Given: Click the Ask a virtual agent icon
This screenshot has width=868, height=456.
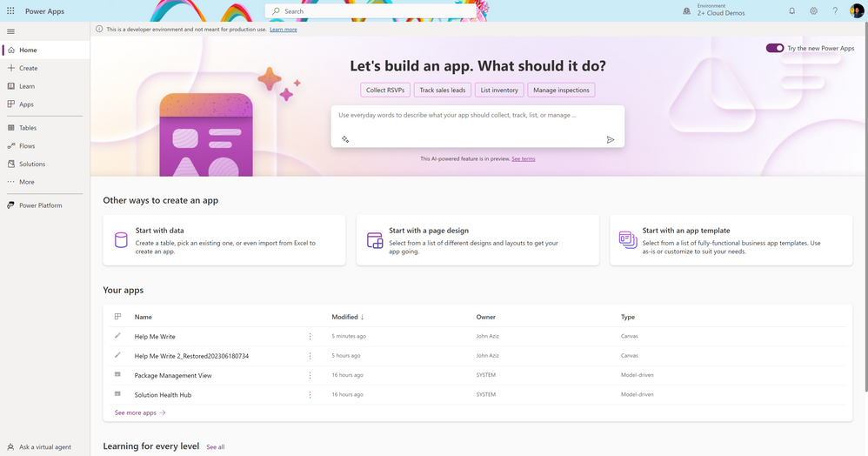Looking at the screenshot, I should 10,446.
